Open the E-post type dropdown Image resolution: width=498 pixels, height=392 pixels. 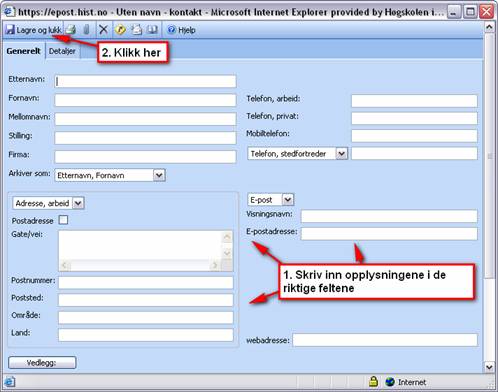pos(288,200)
